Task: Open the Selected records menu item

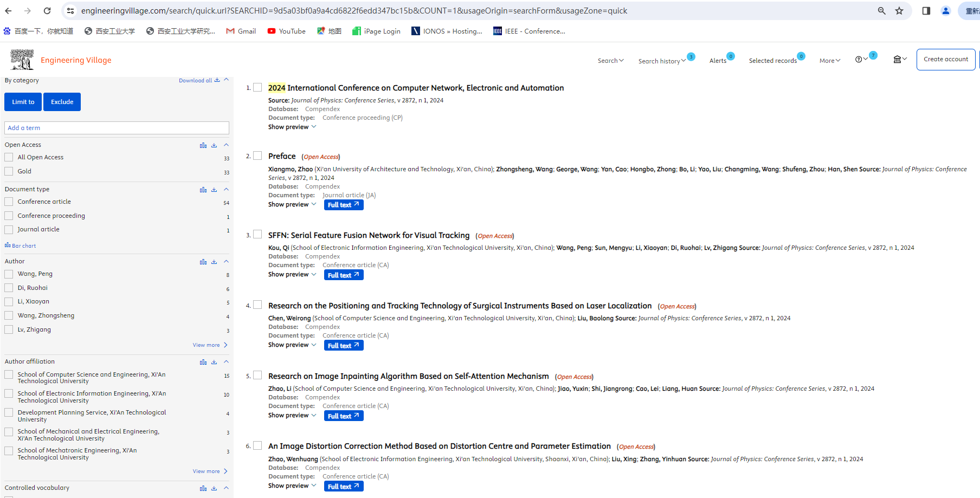Action: click(772, 61)
